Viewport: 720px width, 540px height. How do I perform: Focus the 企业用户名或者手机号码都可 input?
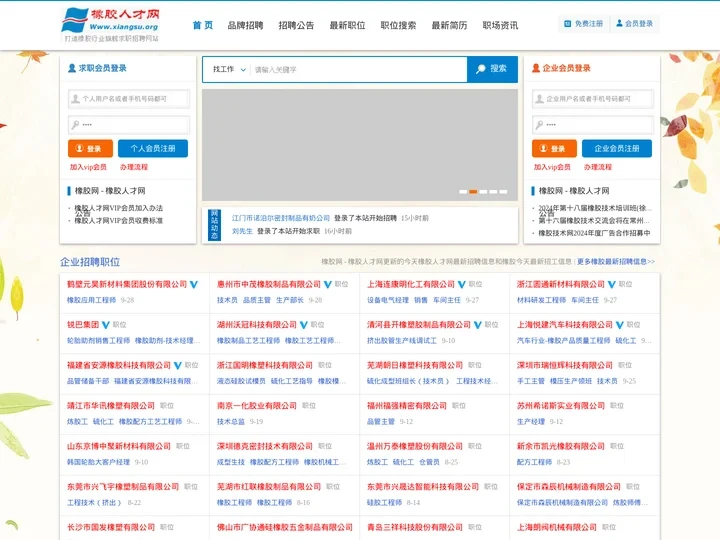tap(593, 99)
